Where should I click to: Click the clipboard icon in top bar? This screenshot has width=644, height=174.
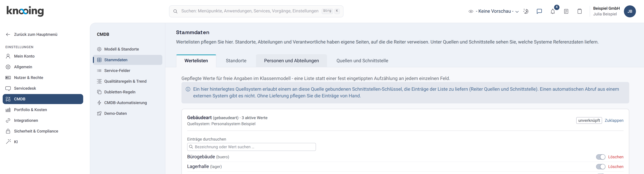(x=579, y=11)
